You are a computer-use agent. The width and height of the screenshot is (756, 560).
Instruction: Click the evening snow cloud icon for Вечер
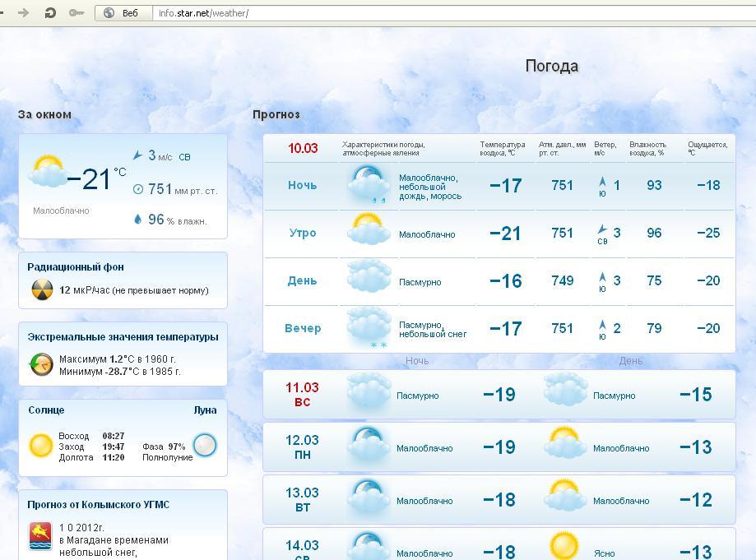point(368,328)
